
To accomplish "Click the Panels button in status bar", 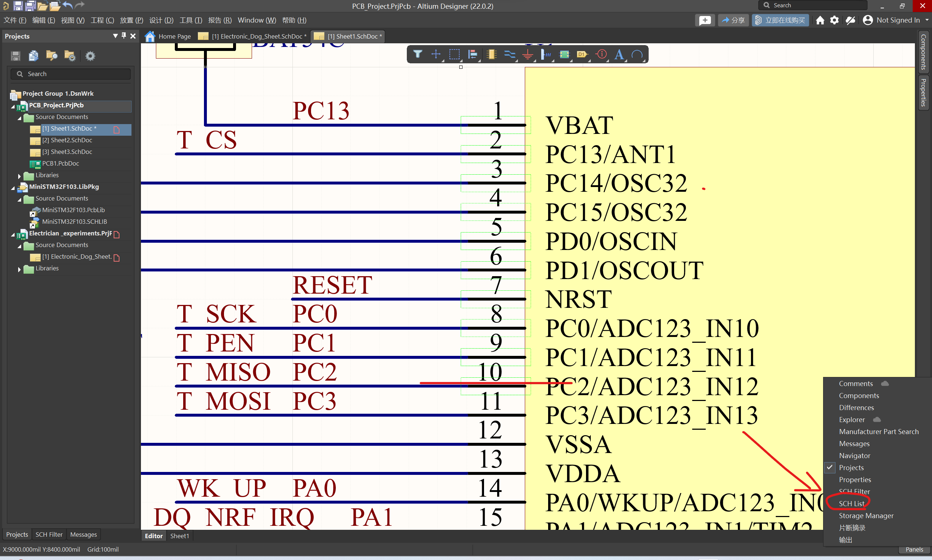I will [914, 549].
